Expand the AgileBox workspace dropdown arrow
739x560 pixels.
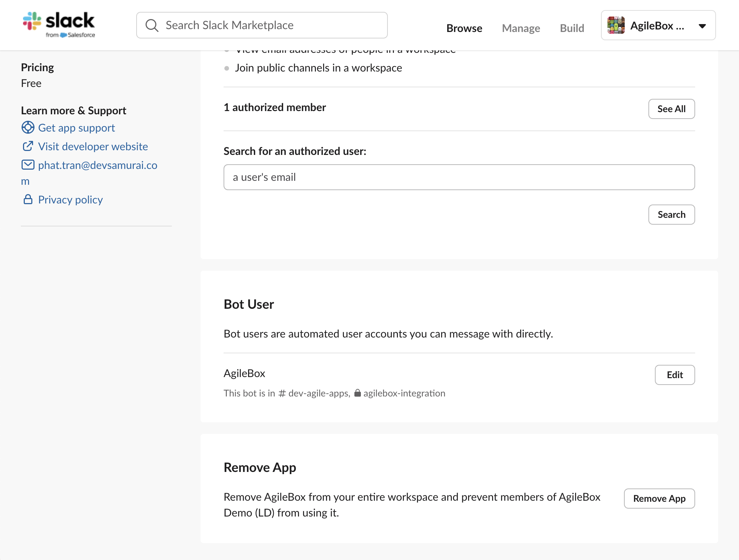point(702,26)
